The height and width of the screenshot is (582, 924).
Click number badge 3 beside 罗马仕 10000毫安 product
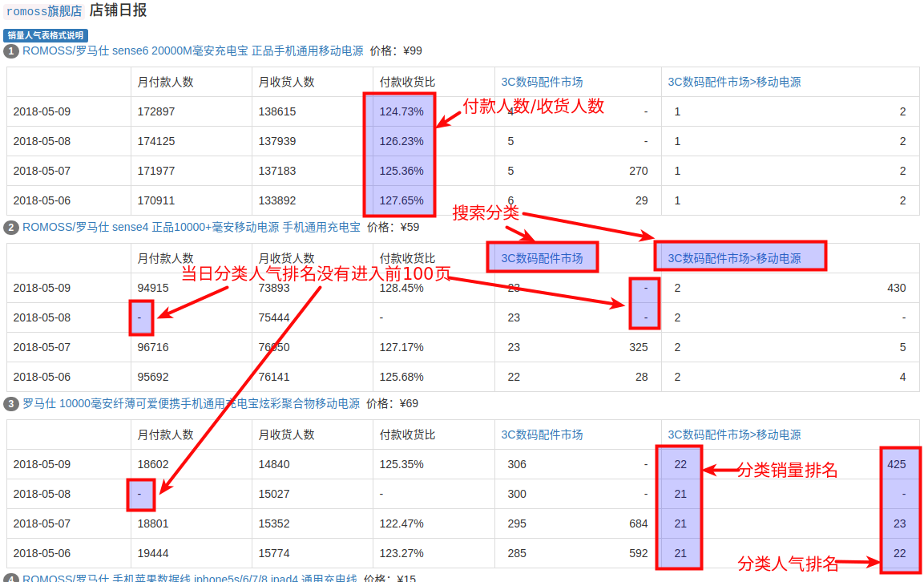11,404
